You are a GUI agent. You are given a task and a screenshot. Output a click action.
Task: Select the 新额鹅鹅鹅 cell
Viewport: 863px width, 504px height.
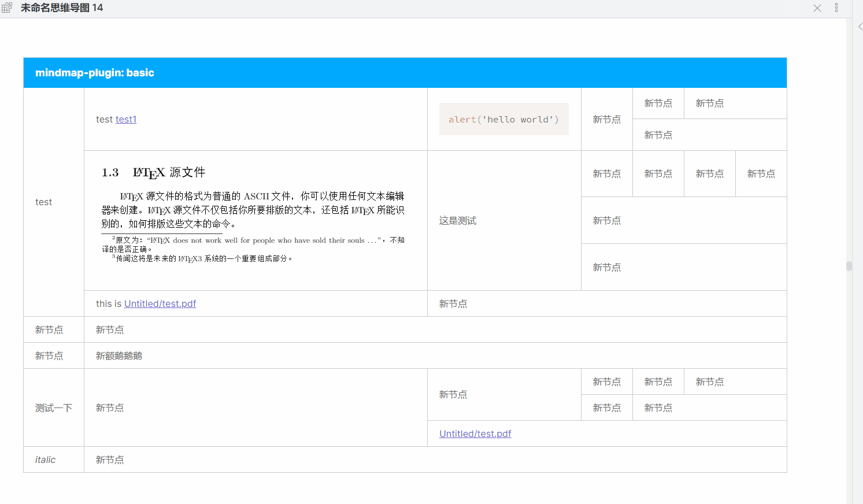[x=435, y=356]
